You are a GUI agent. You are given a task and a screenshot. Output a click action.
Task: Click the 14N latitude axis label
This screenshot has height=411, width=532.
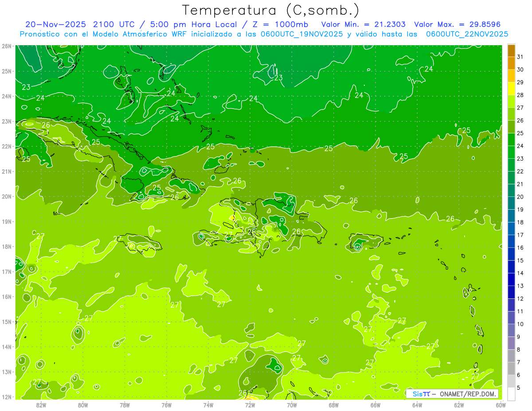(7, 347)
